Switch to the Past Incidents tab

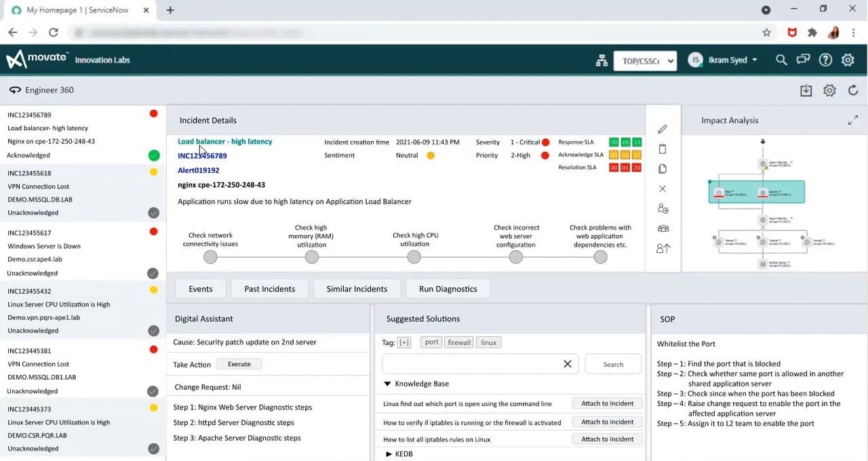(269, 289)
